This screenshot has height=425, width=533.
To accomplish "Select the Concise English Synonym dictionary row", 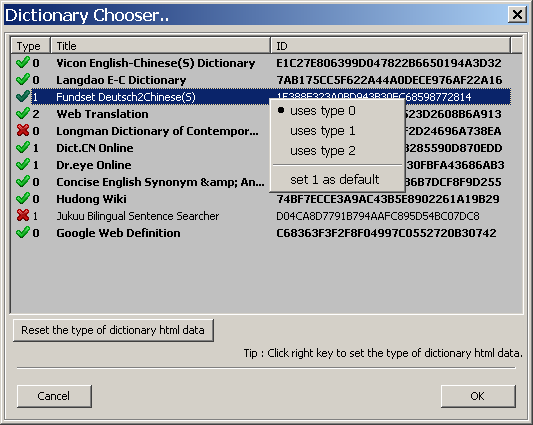I will [x=261, y=182].
